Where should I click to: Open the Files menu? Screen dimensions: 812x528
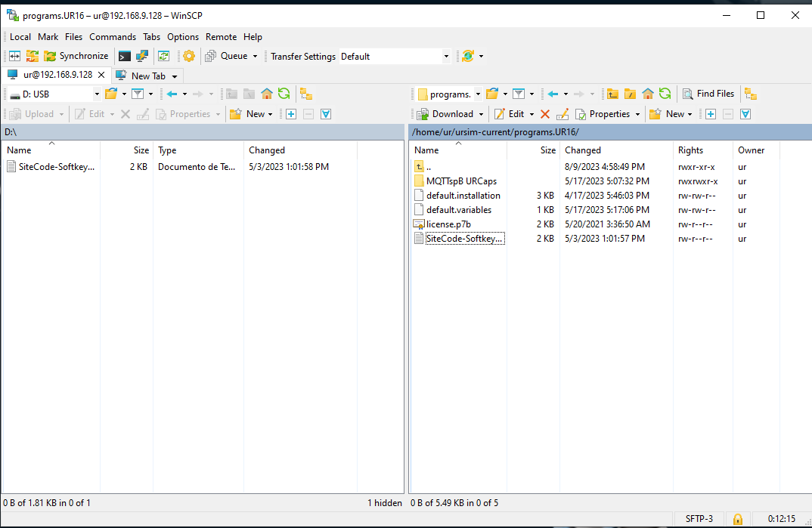[x=73, y=37]
